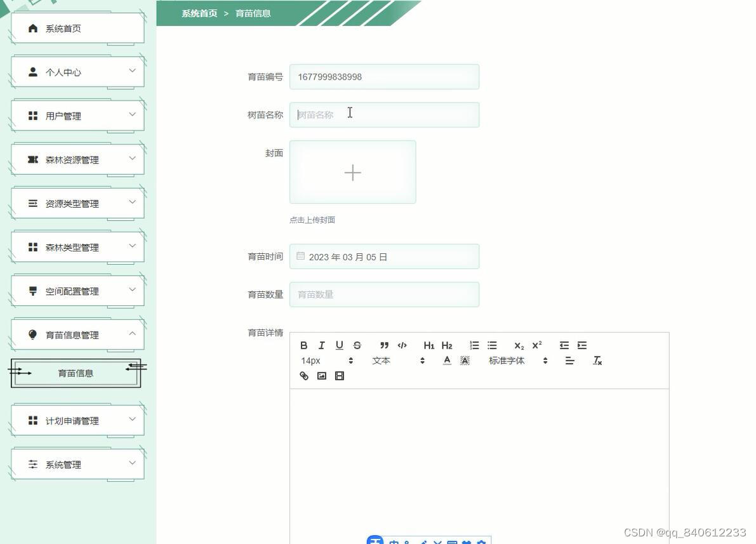
Task: Click the lightbulb icon beside 育苗信息管理
Action: pyautogui.click(x=33, y=335)
